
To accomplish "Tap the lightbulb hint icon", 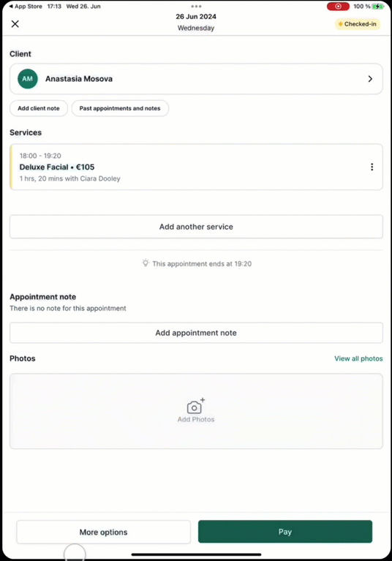I will 146,263.
